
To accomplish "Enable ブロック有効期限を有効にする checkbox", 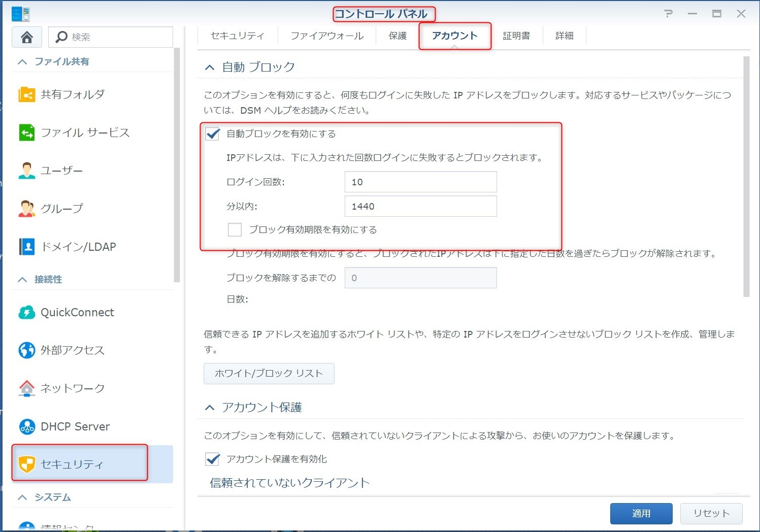I will [x=235, y=230].
